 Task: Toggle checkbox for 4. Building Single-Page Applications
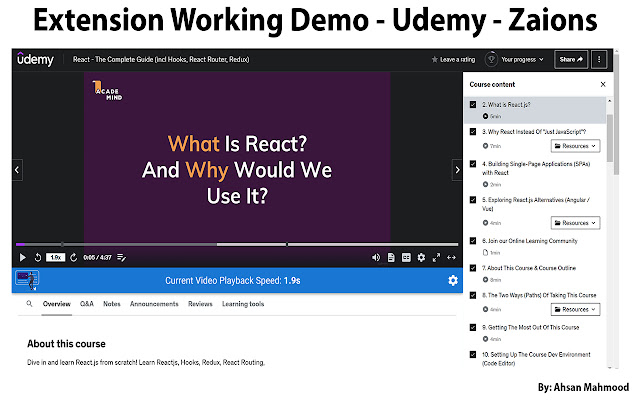tap(473, 164)
